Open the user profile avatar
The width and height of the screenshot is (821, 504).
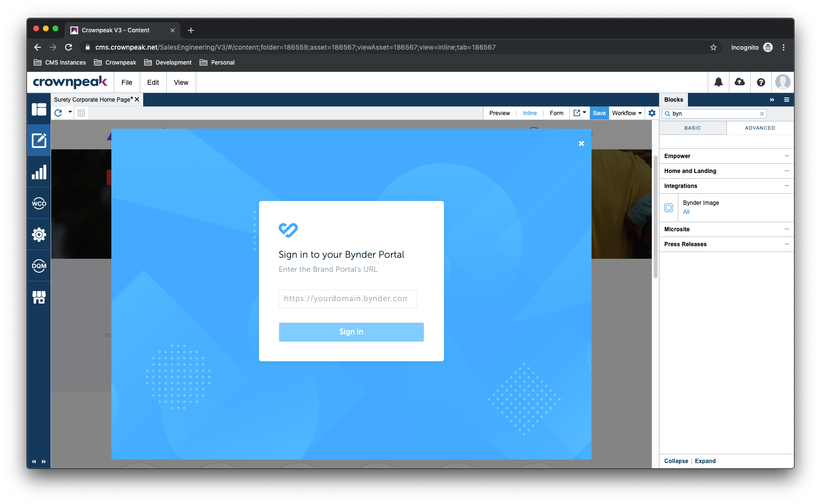[782, 82]
